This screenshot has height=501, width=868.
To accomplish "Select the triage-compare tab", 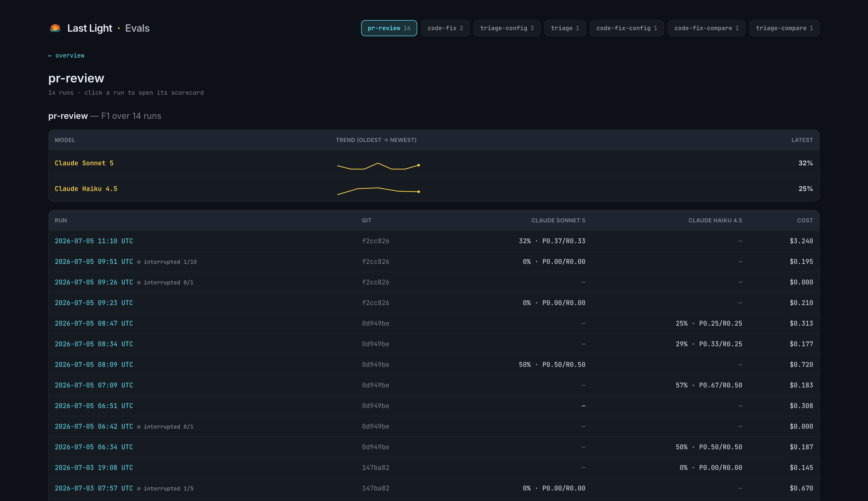I will pos(784,28).
